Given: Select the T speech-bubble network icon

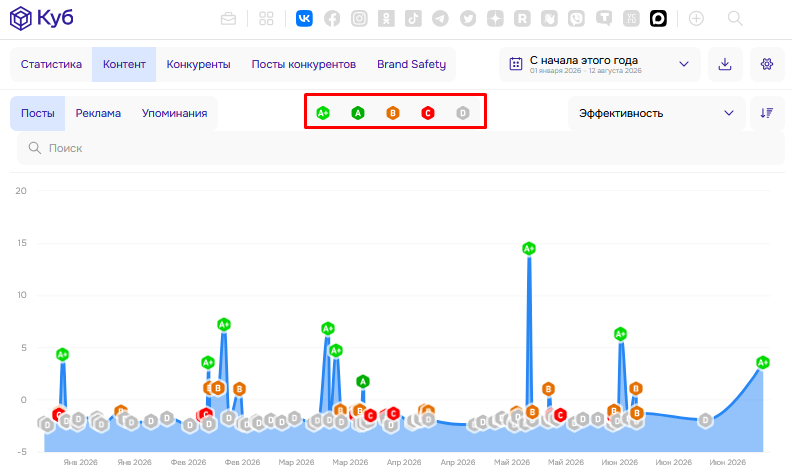Looking at the screenshot, I should (604, 19).
